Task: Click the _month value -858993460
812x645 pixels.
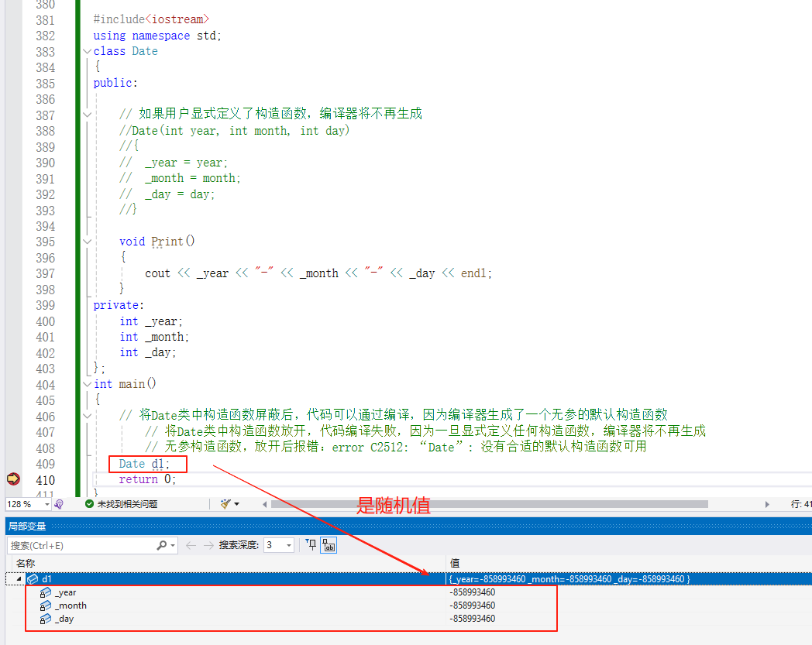Action: pyautogui.click(x=473, y=606)
